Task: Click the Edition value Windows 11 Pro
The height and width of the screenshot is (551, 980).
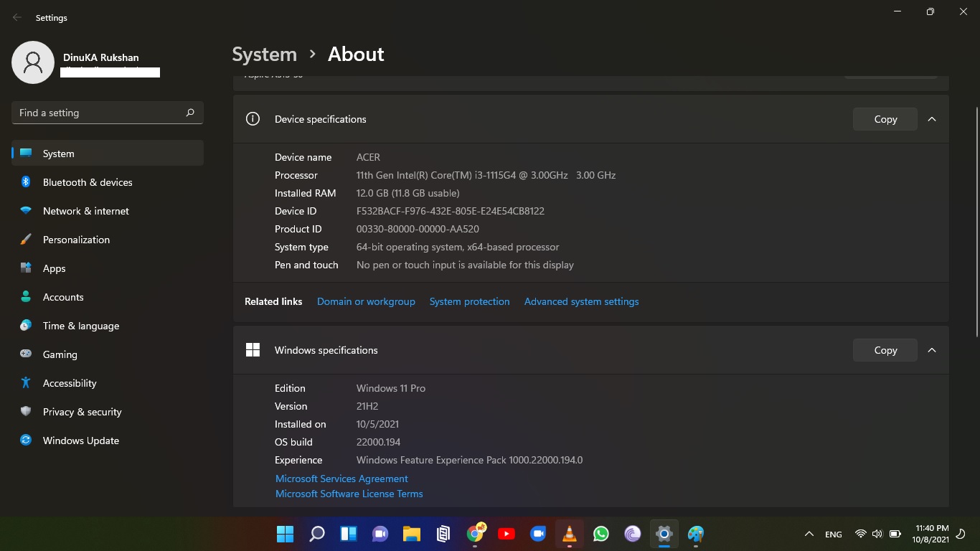Action: click(391, 388)
